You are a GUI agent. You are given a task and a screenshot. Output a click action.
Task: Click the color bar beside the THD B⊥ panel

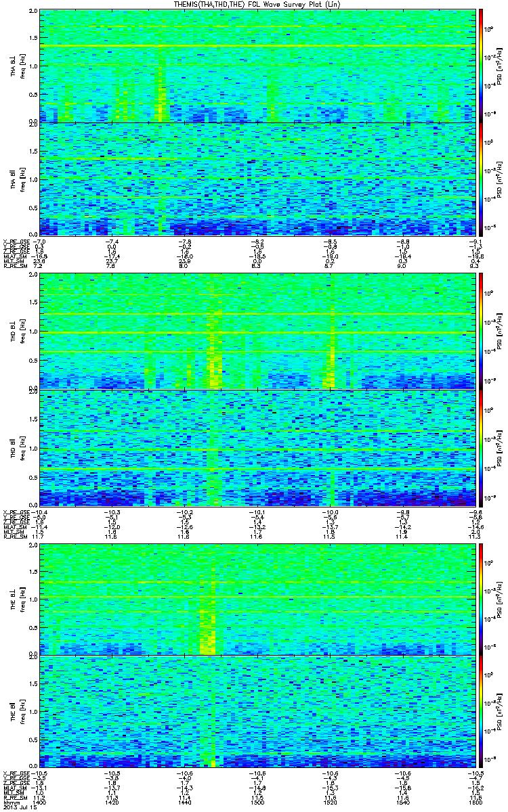point(480,331)
